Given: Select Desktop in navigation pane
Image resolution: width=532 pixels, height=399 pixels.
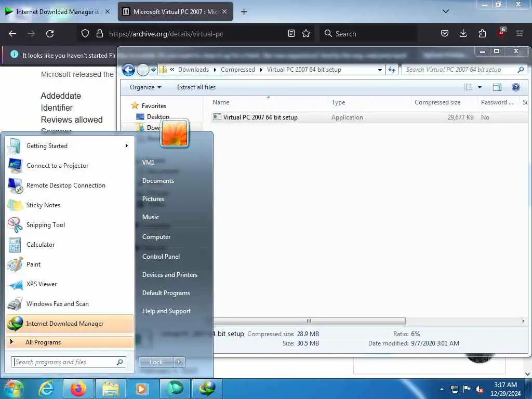Looking at the screenshot, I should [x=158, y=117].
